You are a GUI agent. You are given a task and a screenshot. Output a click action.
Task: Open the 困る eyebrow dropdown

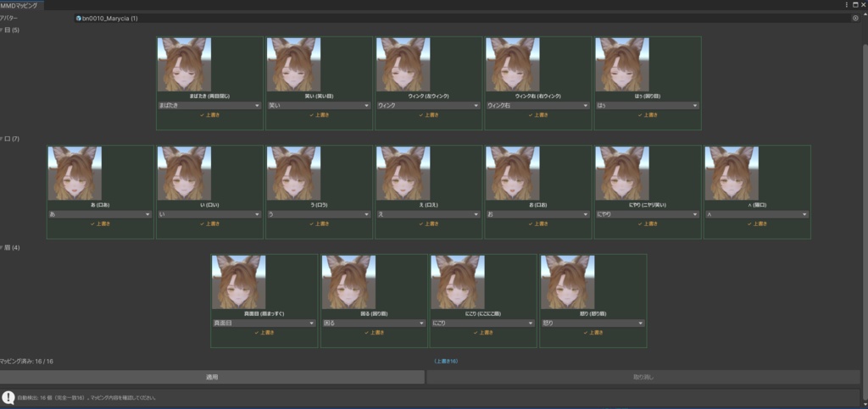click(374, 323)
